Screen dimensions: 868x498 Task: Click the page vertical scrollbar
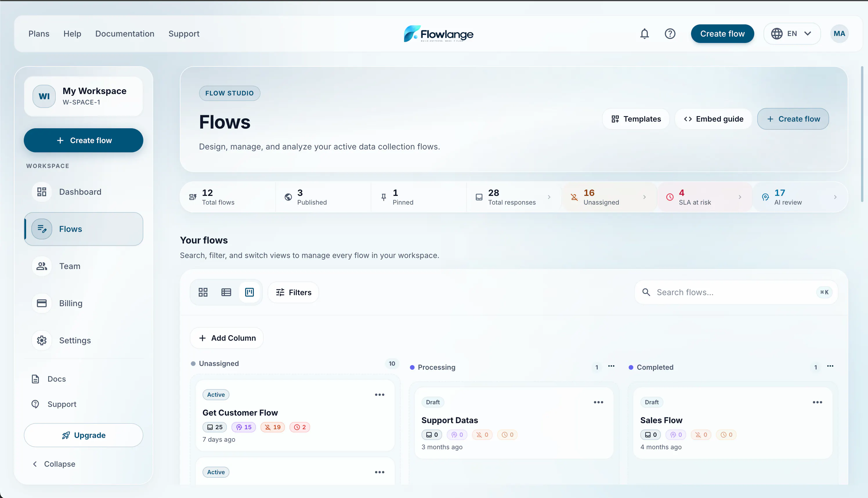coord(862,133)
